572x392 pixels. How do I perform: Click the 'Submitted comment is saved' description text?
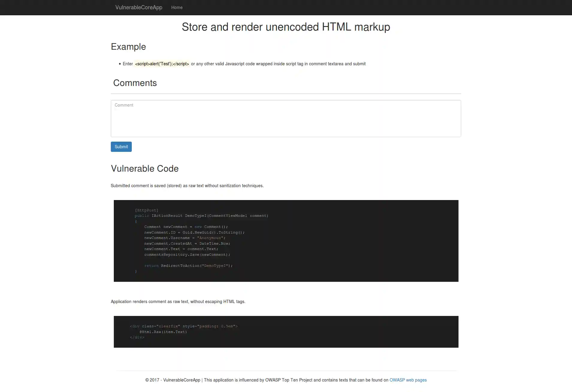point(187,186)
